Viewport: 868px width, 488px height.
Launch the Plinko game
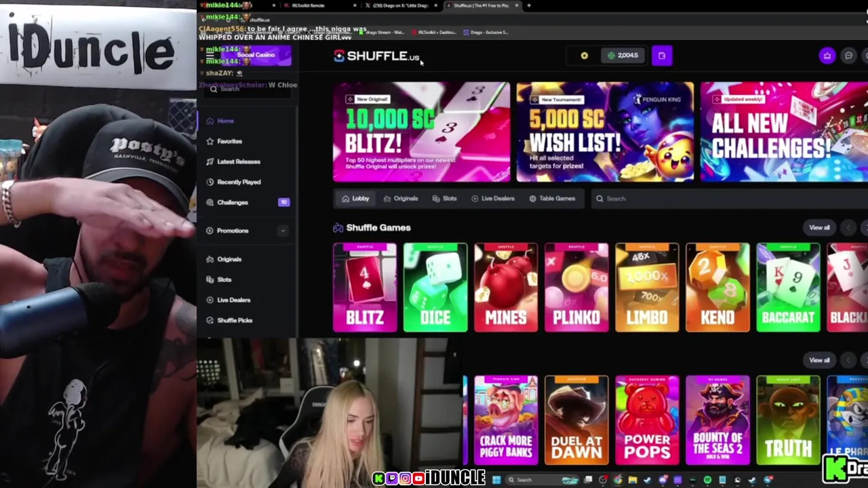[x=576, y=287]
